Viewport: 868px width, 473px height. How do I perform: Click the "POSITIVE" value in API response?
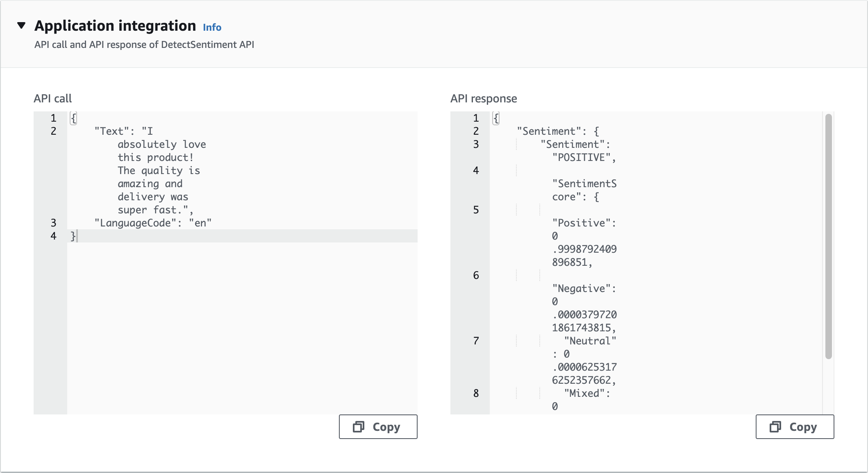pos(581,157)
